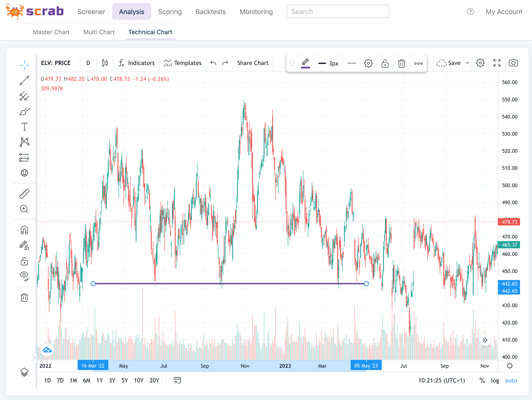Screen dimensions: 532x400
Task: Switch to Multi Chart tab
Action: click(x=99, y=32)
